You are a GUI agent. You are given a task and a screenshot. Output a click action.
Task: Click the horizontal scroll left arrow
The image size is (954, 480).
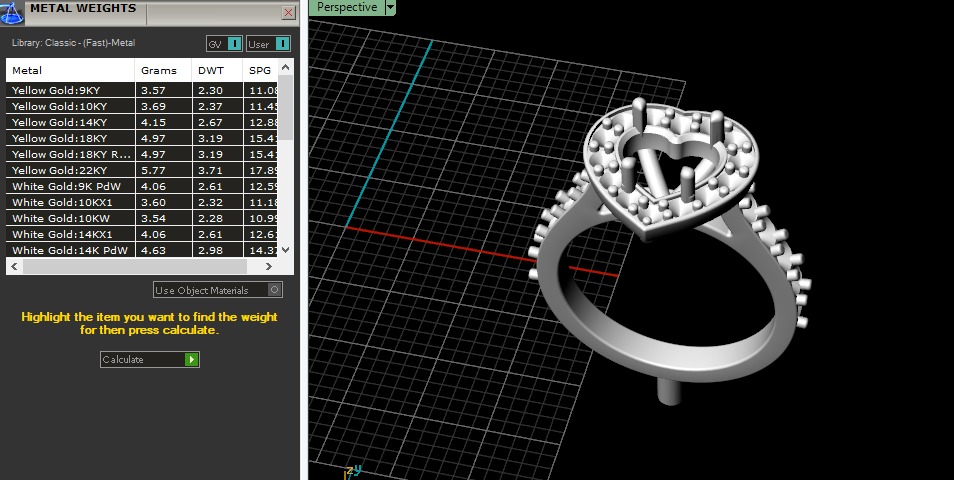tap(15, 266)
